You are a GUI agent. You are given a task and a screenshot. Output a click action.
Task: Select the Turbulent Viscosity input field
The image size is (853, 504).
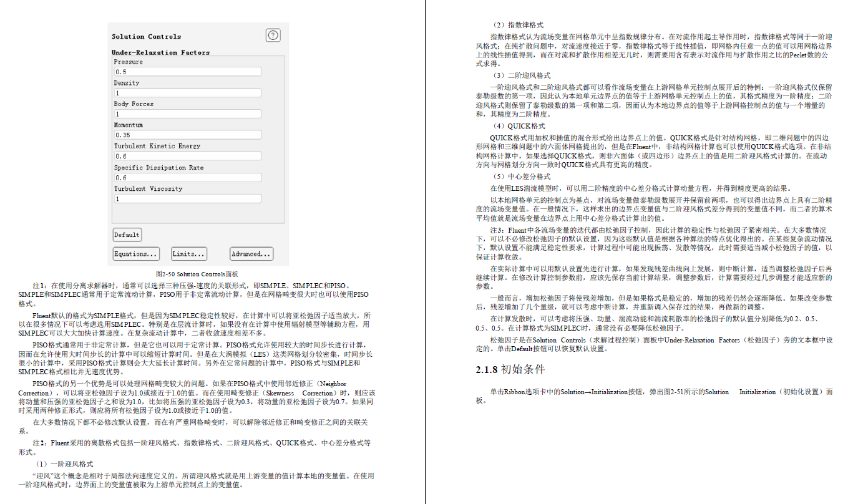click(187, 198)
